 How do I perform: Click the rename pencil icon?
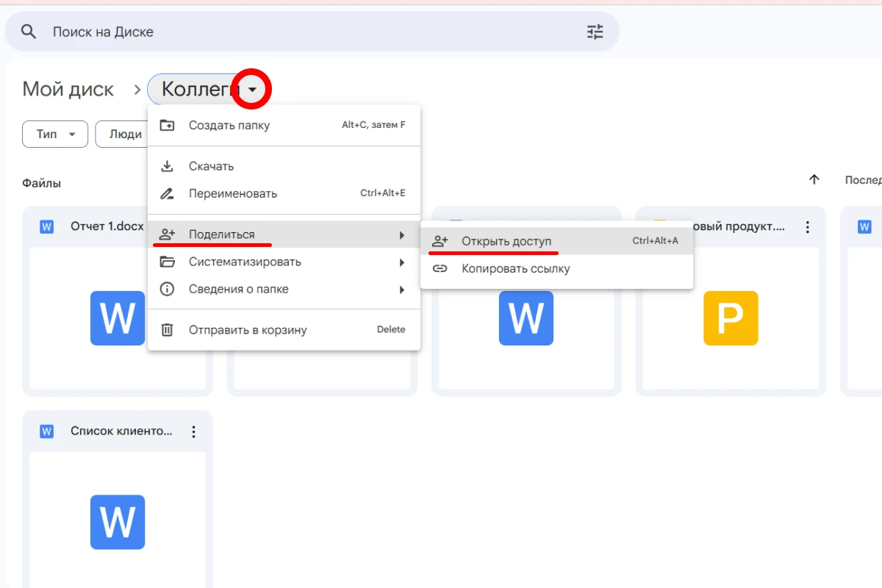[168, 193]
